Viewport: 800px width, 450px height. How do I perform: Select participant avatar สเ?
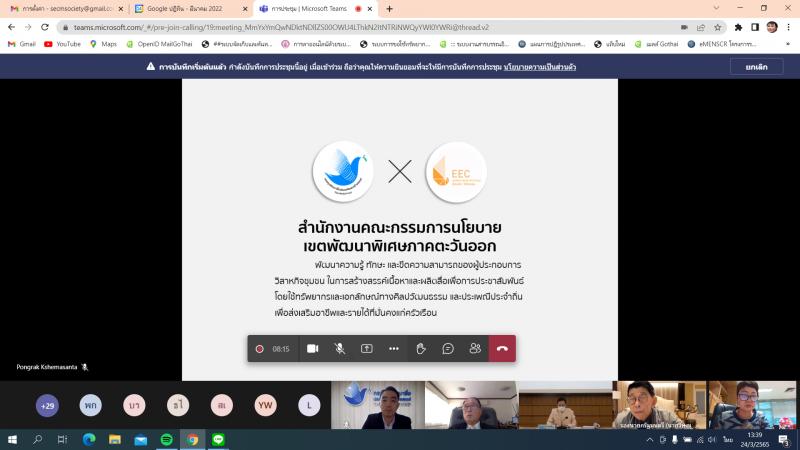click(x=222, y=406)
